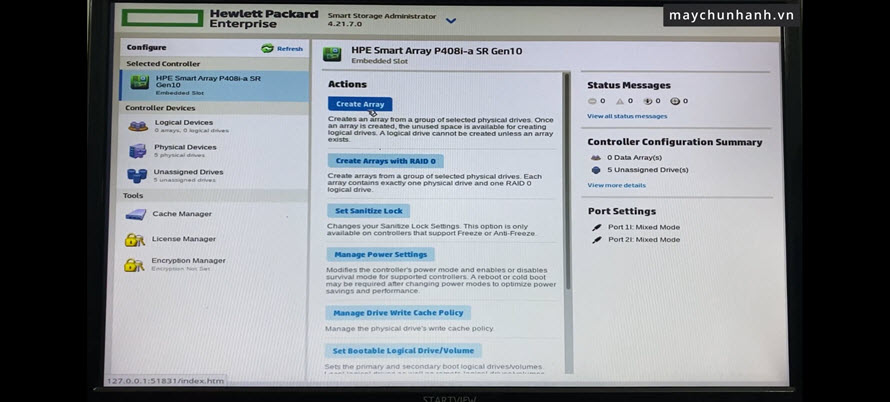The width and height of the screenshot is (890, 402).
Task: Open Cache Manager tool
Action: coord(182,214)
